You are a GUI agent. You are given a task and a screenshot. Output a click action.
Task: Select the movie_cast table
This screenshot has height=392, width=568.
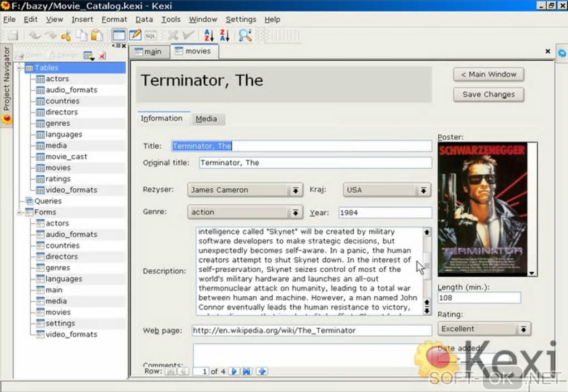pyautogui.click(x=66, y=157)
